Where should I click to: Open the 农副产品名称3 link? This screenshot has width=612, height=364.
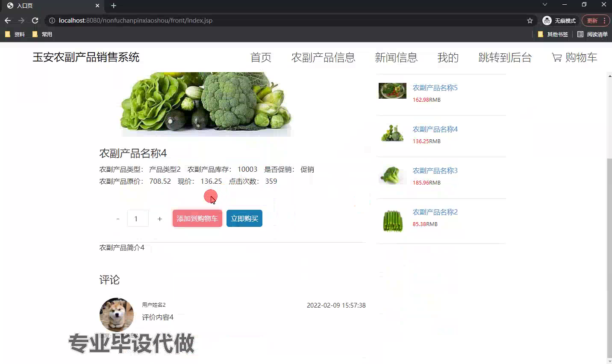[x=435, y=170]
